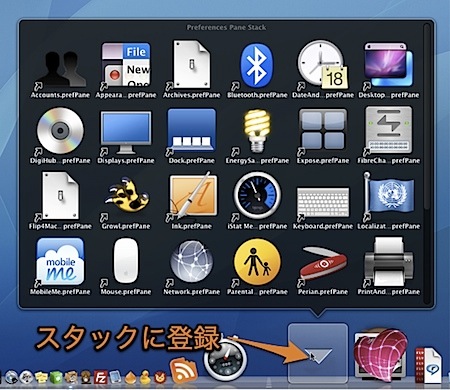Screen dimensions: 450x390
Task: Open Growl.prefPane claw icon
Action: point(126,197)
